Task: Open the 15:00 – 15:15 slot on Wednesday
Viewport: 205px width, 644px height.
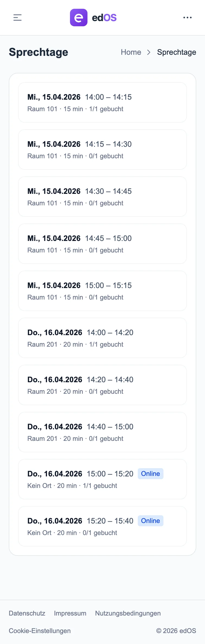Action: pos(102,291)
